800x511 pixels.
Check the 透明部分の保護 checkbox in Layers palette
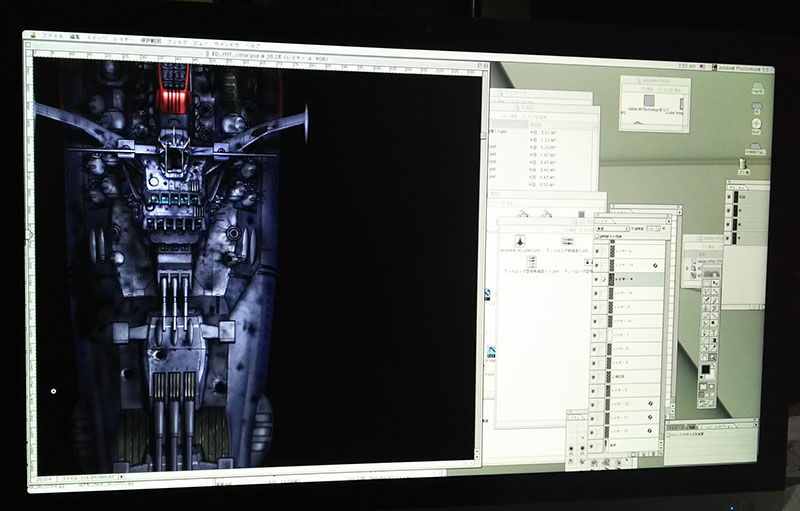click(597, 236)
